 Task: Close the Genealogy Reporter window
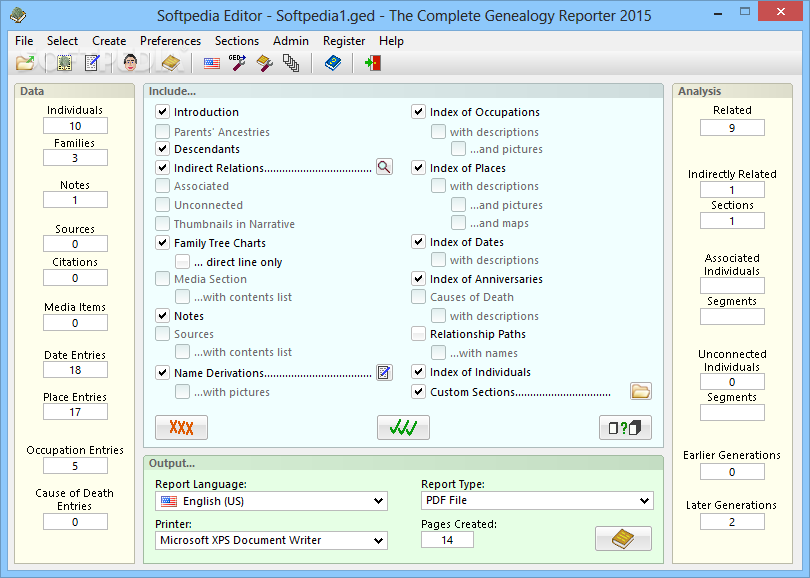(x=781, y=11)
